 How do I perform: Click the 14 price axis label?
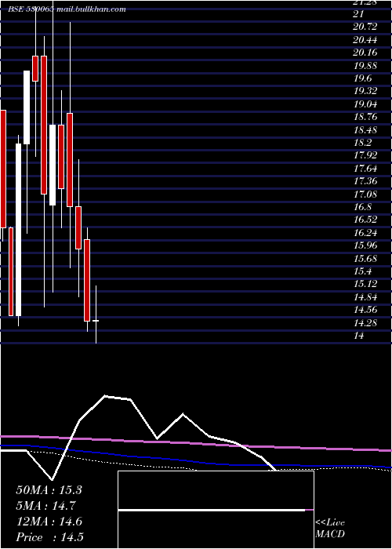[358, 336]
